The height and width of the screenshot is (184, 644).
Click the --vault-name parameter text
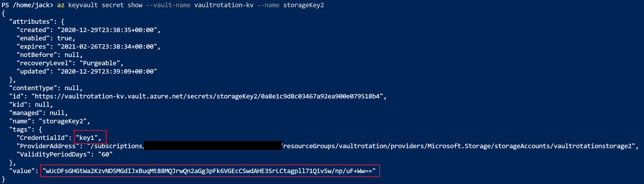coord(168,5)
